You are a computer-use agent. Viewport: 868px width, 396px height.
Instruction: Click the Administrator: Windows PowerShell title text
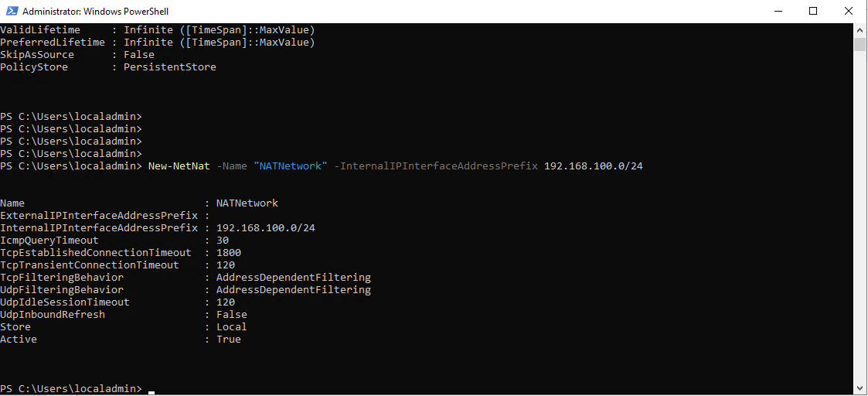coord(95,11)
